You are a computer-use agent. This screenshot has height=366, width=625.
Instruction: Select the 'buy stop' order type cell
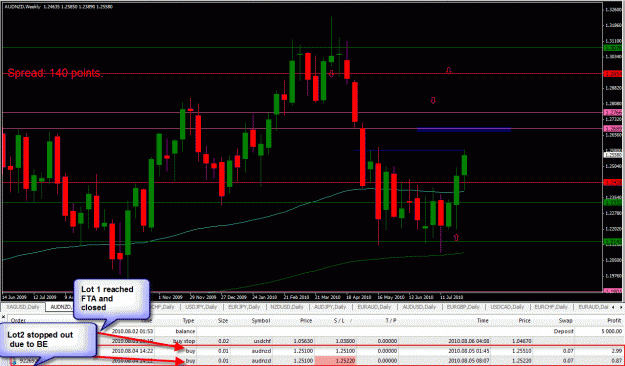[184, 341]
